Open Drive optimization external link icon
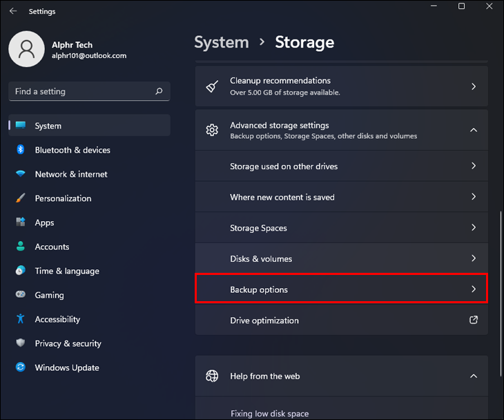This screenshot has height=420, width=504. coord(474,321)
